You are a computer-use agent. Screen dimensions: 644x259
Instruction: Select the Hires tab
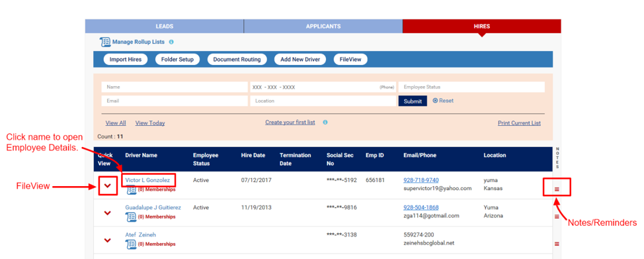482,26
